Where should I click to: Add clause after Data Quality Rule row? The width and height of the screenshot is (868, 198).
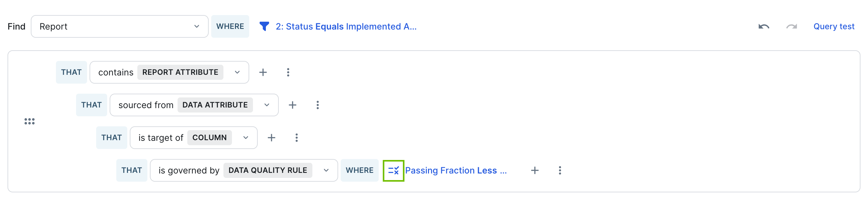point(535,170)
